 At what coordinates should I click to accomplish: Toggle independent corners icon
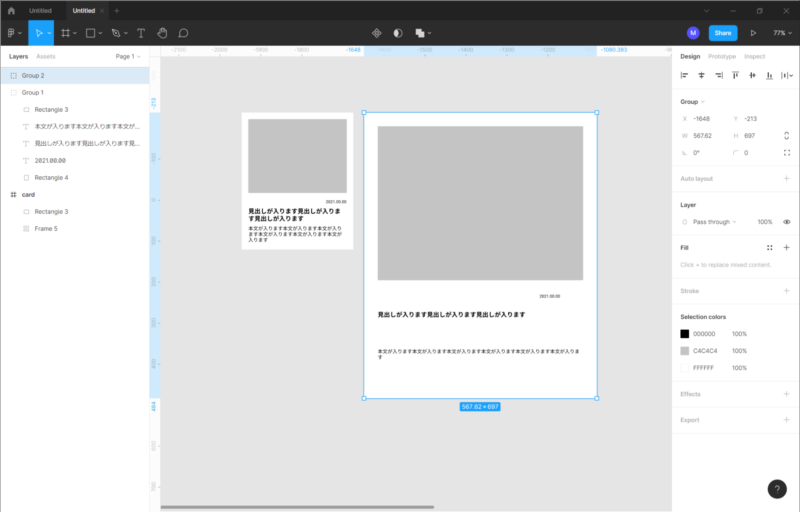[x=787, y=153]
